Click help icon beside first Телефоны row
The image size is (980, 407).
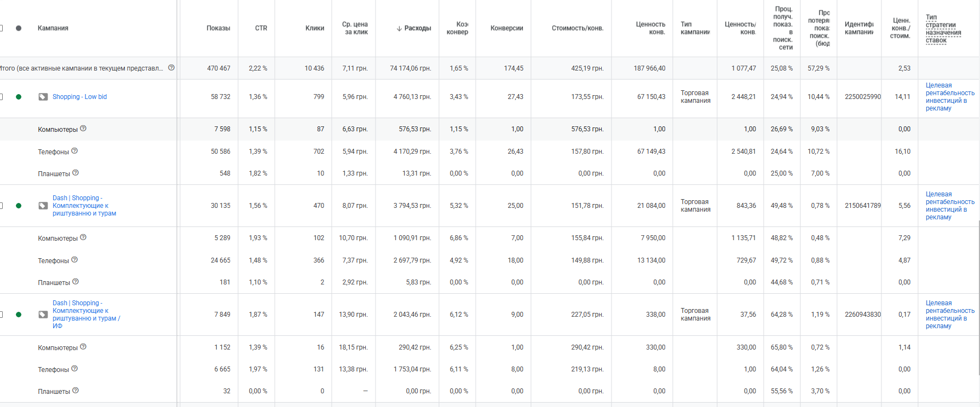[74, 151]
